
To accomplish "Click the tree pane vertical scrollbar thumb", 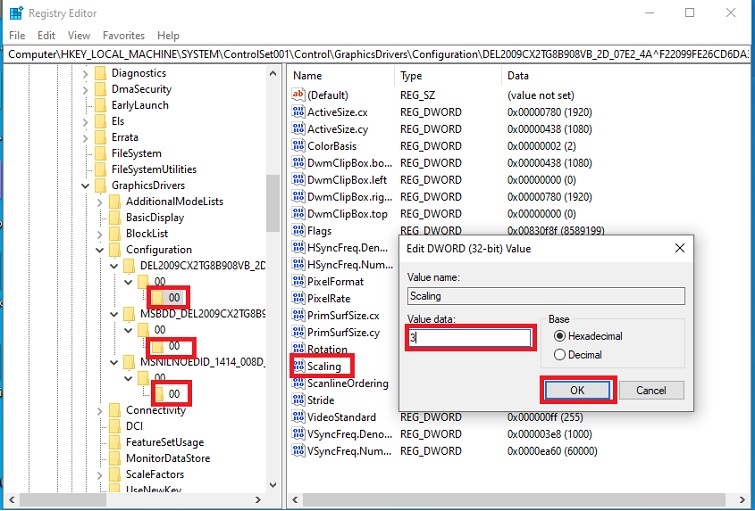I will click(273, 203).
